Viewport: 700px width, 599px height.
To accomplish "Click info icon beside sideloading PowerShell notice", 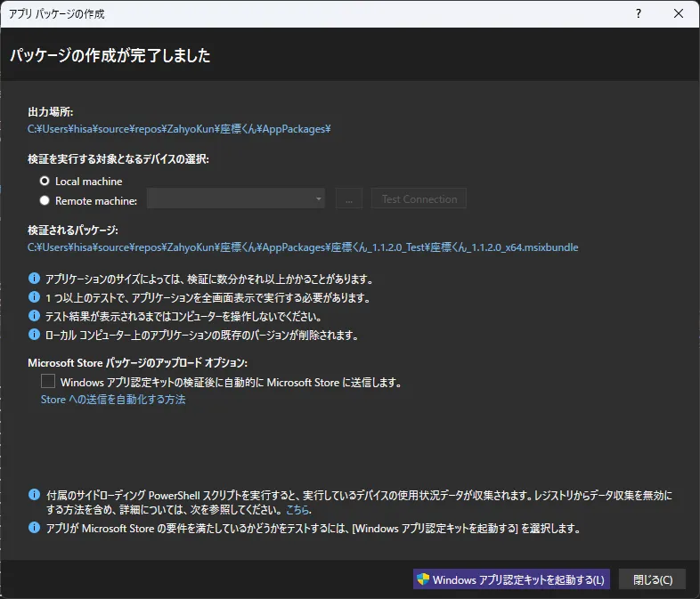I will (x=35, y=494).
